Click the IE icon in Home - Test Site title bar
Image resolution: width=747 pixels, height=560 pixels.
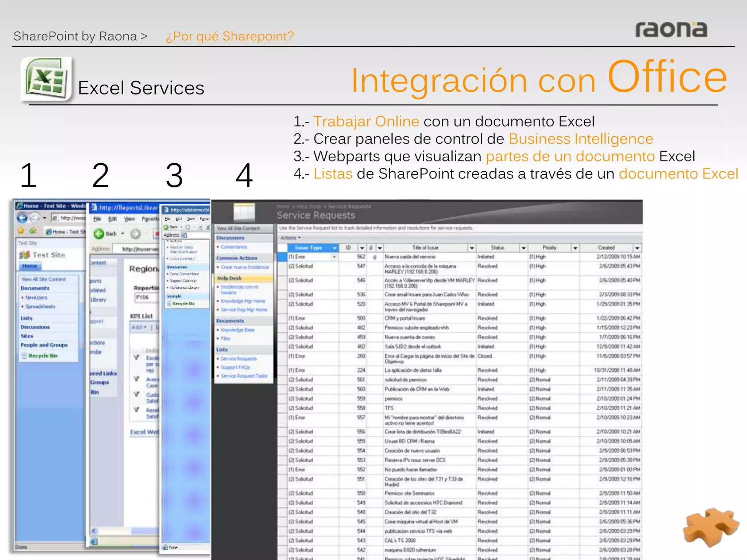(x=20, y=206)
